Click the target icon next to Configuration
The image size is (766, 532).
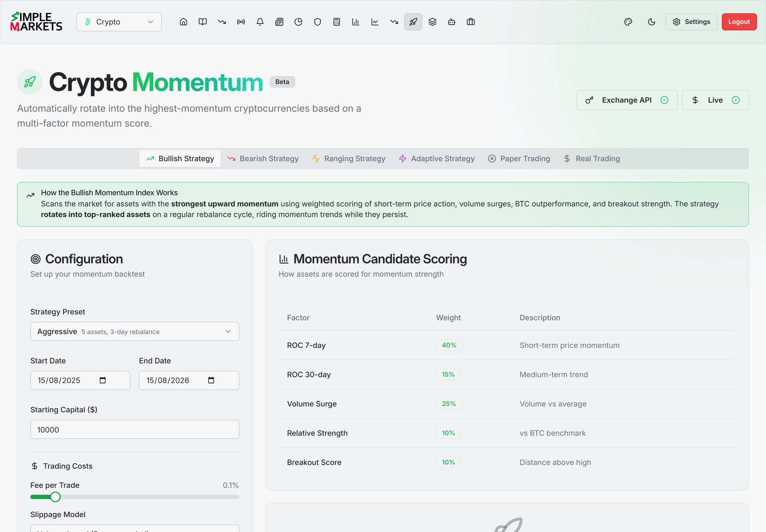pyautogui.click(x=36, y=259)
